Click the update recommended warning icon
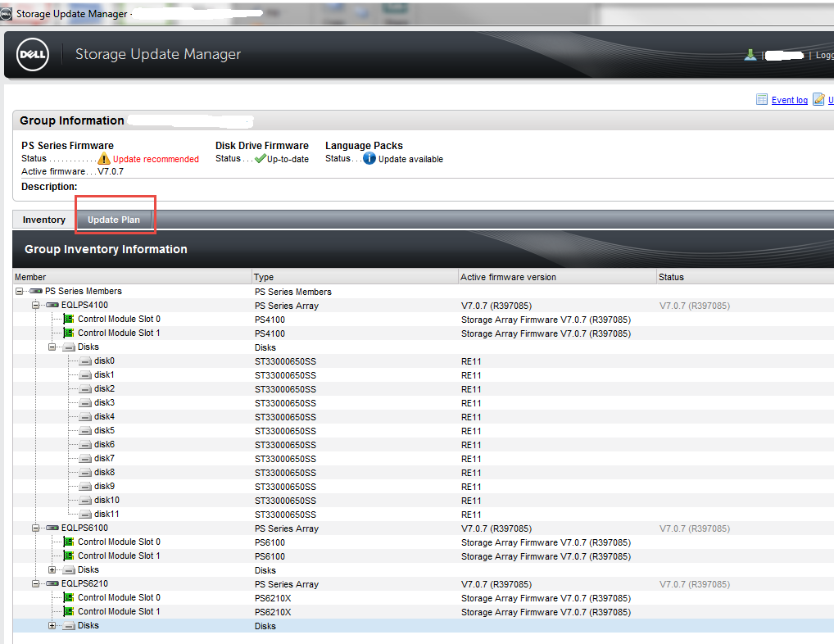The height and width of the screenshot is (644, 834). point(104,158)
